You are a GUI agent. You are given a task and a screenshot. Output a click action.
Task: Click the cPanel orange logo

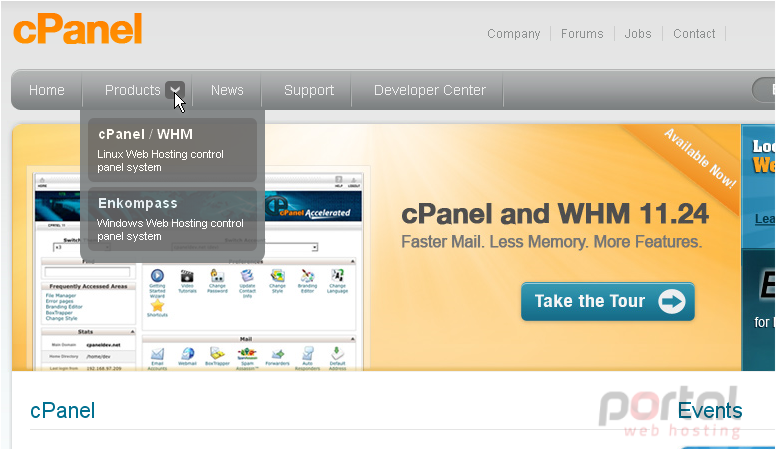[x=78, y=29]
